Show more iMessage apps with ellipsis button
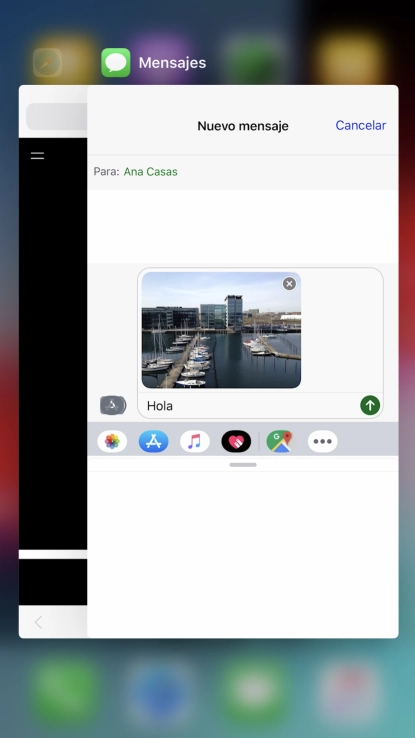The image size is (415, 738). tap(322, 441)
